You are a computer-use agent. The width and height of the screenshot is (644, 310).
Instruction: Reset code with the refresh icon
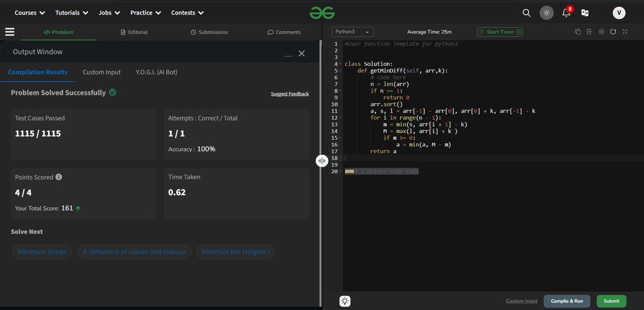tap(613, 32)
